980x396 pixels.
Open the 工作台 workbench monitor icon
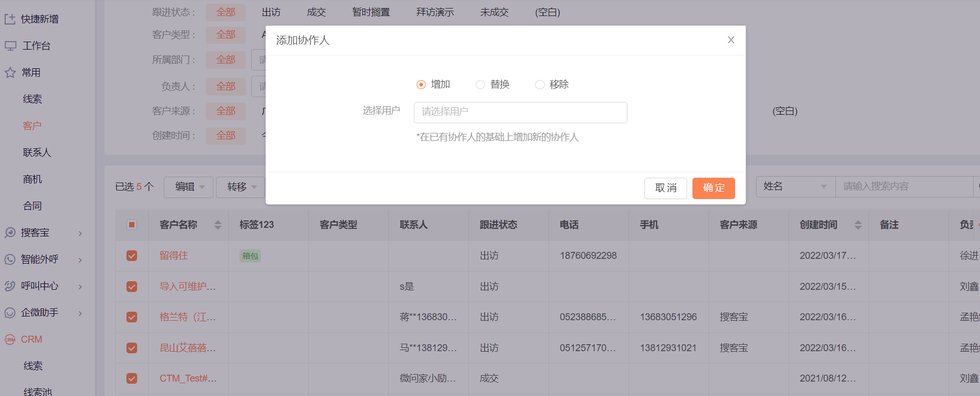click(x=10, y=46)
